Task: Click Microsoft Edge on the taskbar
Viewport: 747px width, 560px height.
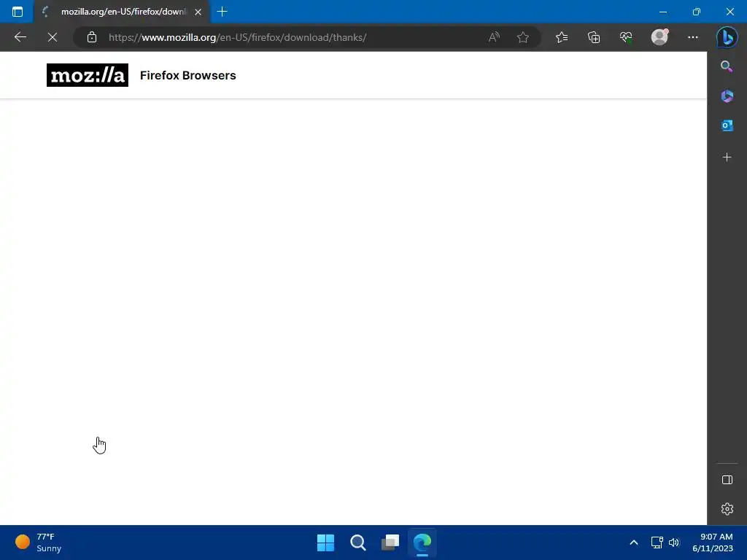Action: pyautogui.click(x=422, y=542)
